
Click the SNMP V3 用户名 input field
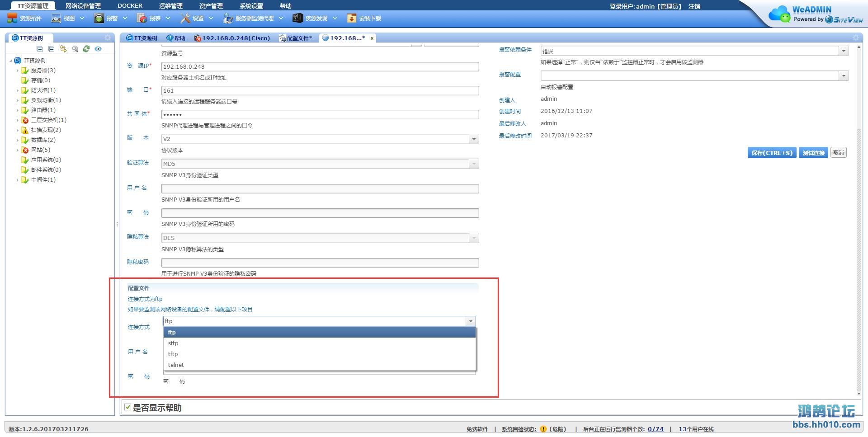(320, 188)
